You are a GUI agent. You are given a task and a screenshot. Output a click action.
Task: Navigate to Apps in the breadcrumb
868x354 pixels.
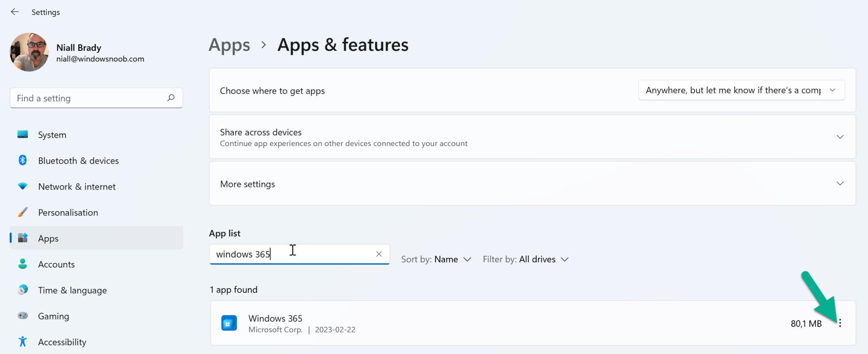pos(229,45)
